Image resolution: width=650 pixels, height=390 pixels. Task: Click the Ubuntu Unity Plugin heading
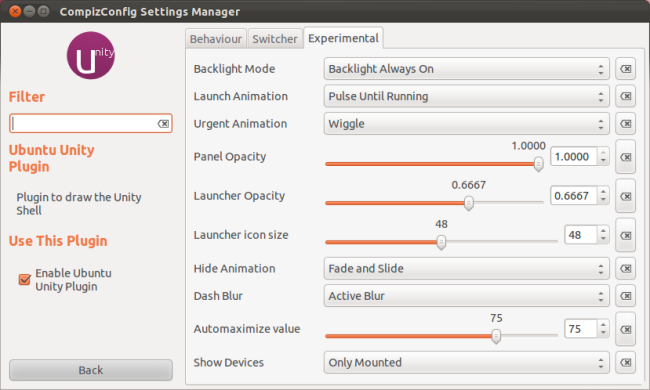pyautogui.click(x=51, y=158)
